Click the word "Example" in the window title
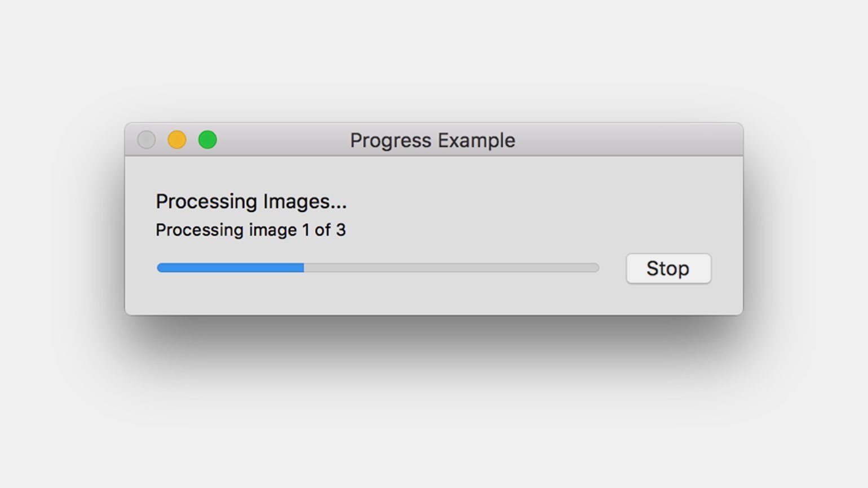This screenshot has width=868, height=488. coord(476,141)
